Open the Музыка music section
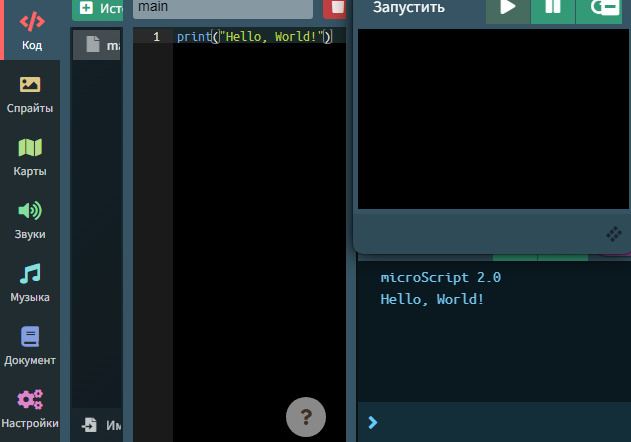Image resolution: width=631 pixels, height=442 pixels. tap(30, 283)
